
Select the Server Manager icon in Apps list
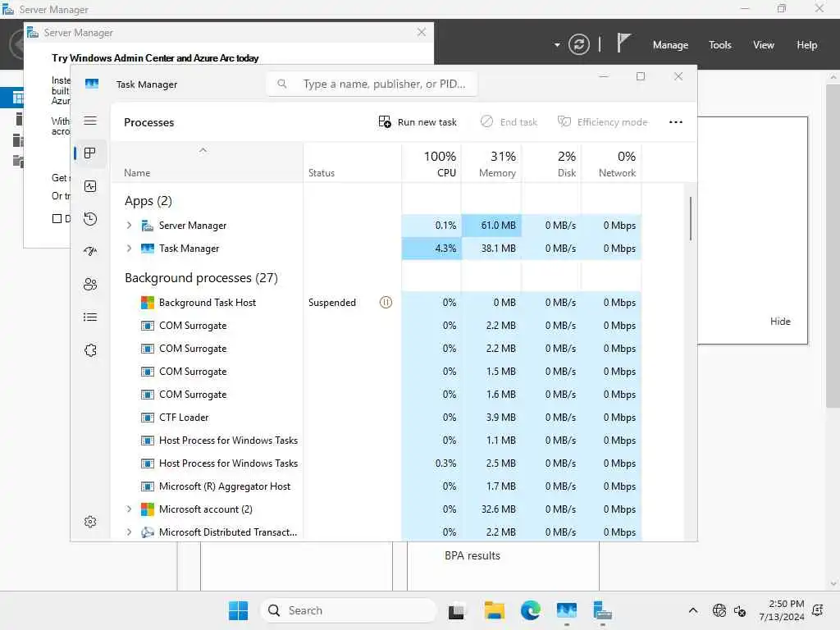click(x=148, y=226)
